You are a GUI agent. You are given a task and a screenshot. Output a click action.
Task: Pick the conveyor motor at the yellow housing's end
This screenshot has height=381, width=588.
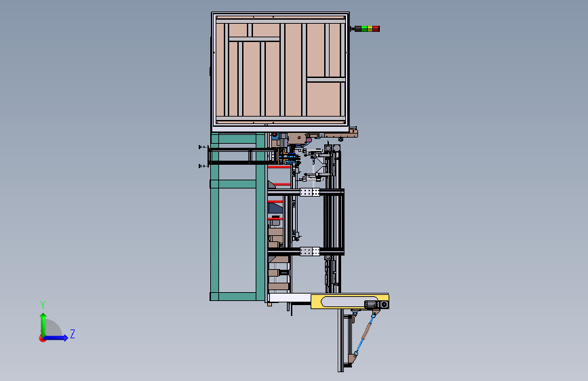point(377,304)
